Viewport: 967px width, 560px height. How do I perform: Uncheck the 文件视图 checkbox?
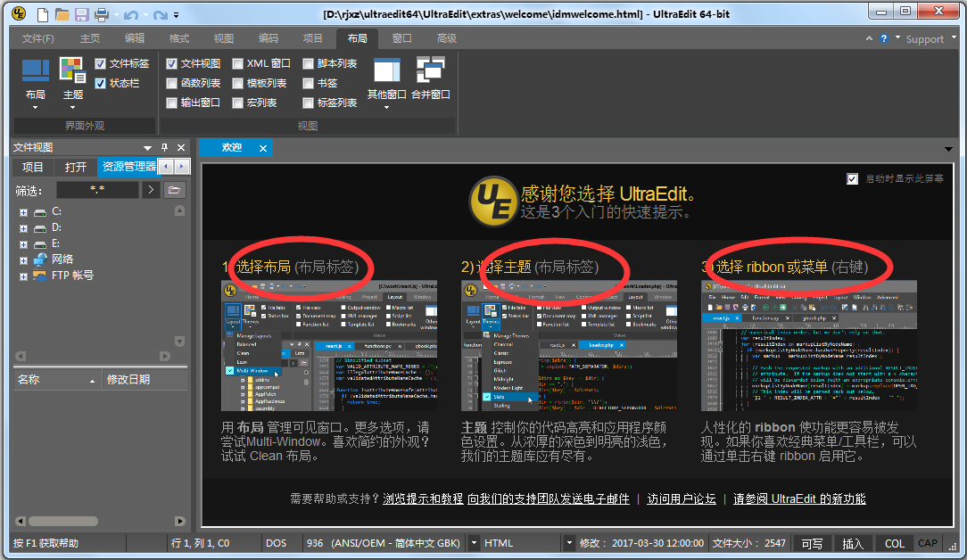coord(172,63)
